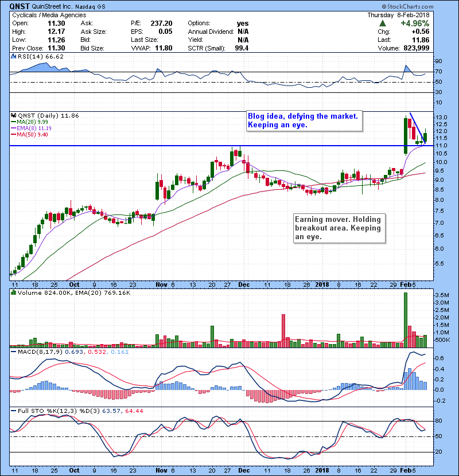Select the Cyclicals / Media Agencies sector text

49,15
